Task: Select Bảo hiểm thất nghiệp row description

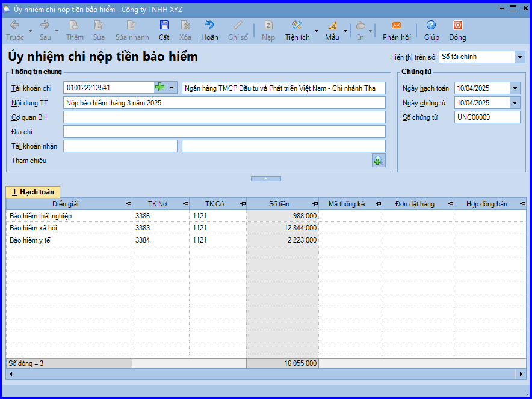Action: pyautogui.click(x=41, y=216)
